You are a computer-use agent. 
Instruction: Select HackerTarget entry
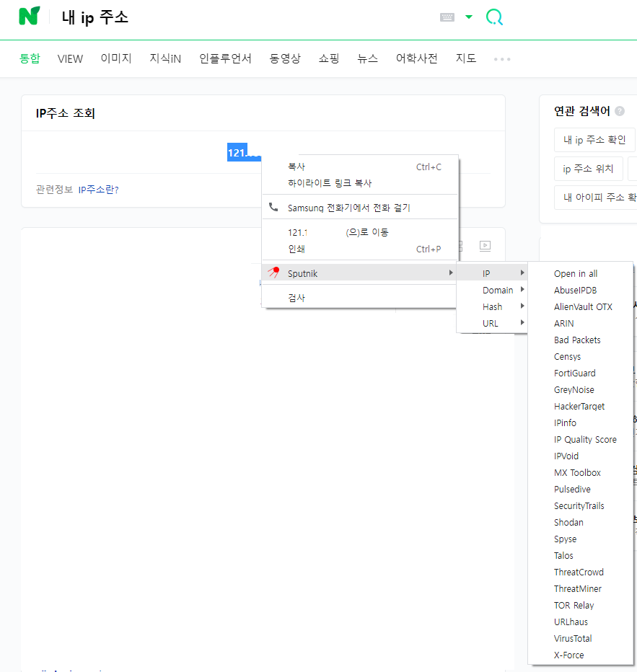(x=581, y=406)
